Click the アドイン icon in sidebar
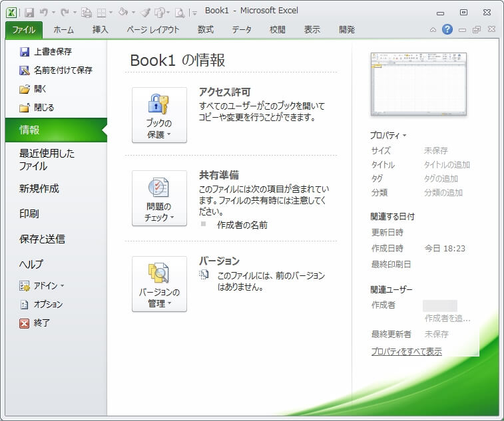This screenshot has width=504, height=421. tap(25, 285)
